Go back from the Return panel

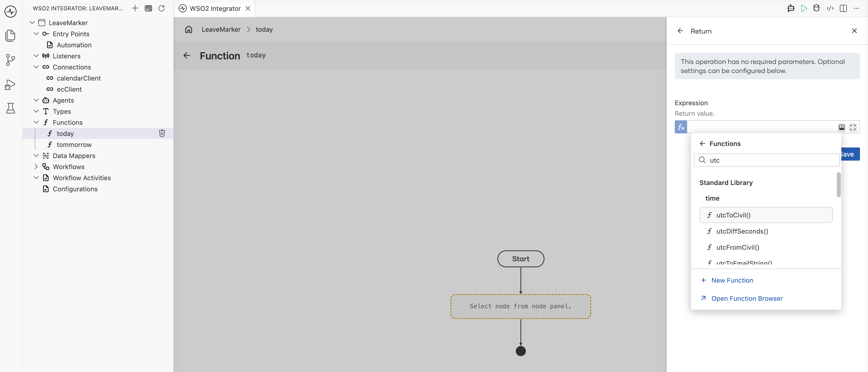(x=680, y=31)
